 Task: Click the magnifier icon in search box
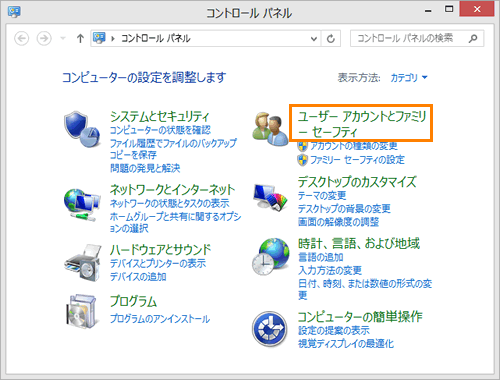pyautogui.click(x=473, y=39)
